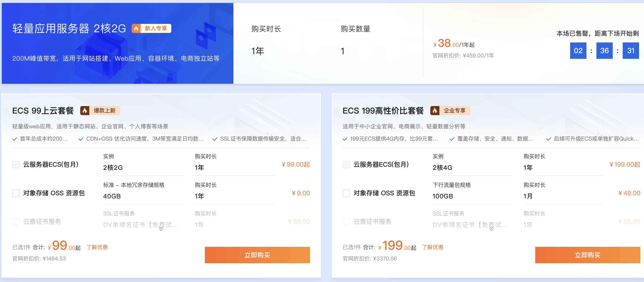Click checkmark icon before 199元ECS提供4G内存
This screenshot has height=282, width=644.
click(345, 139)
